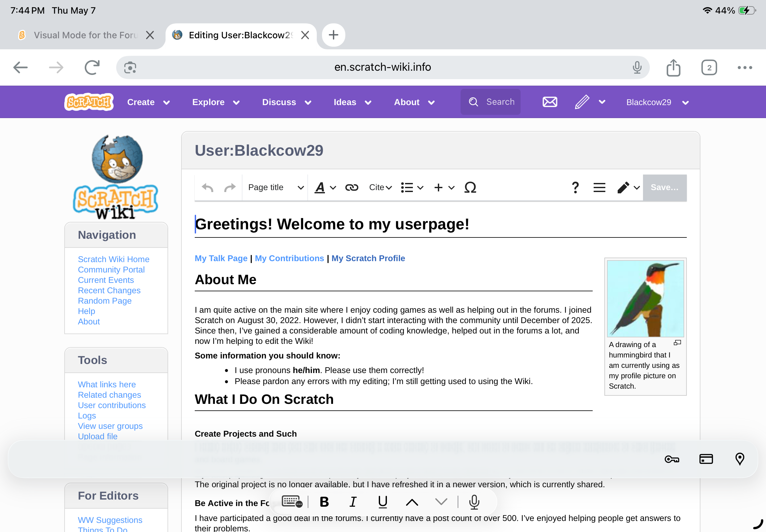Open the list structure dropdown

click(x=412, y=188)
